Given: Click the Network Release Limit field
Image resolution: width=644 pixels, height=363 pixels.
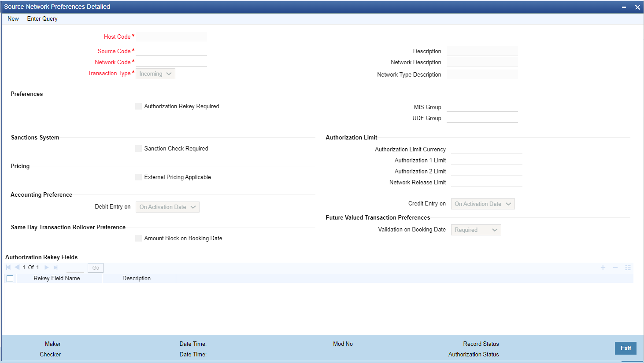Looking at the screenshot, I should pyautogui.click(x=487, y=182).
